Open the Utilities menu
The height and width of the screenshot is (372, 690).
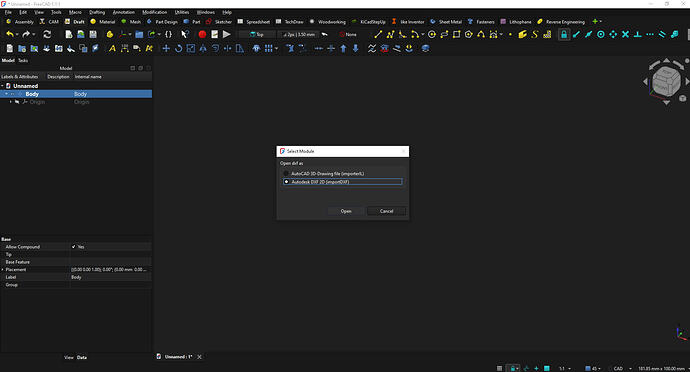tap(182, 12)
